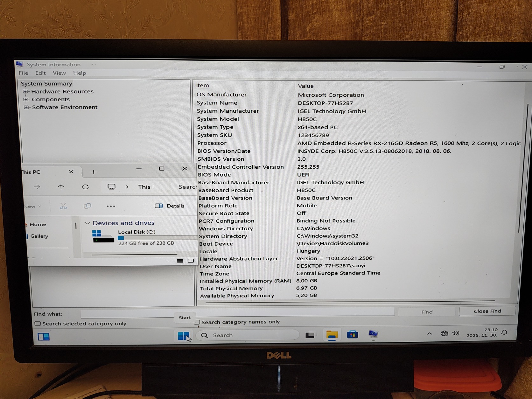Click the System Information title bar icon
The height and width of the screenshot is (399, 532).
tap(19, 64)
